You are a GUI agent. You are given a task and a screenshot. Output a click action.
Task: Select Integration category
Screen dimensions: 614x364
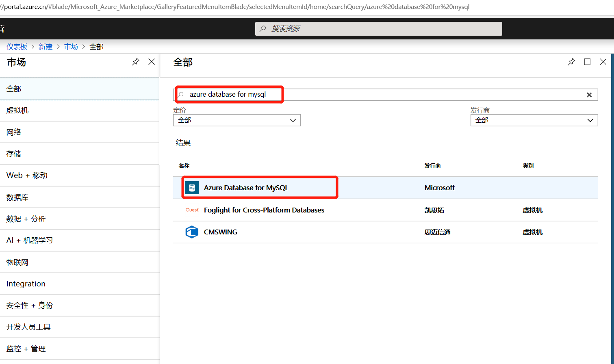click(x=80, y=284)
